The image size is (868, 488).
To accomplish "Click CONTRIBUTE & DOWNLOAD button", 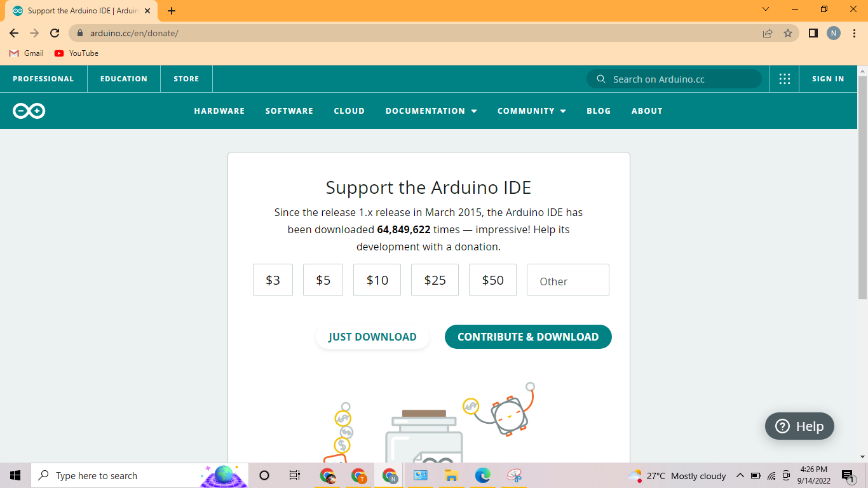I will [528, 337].
